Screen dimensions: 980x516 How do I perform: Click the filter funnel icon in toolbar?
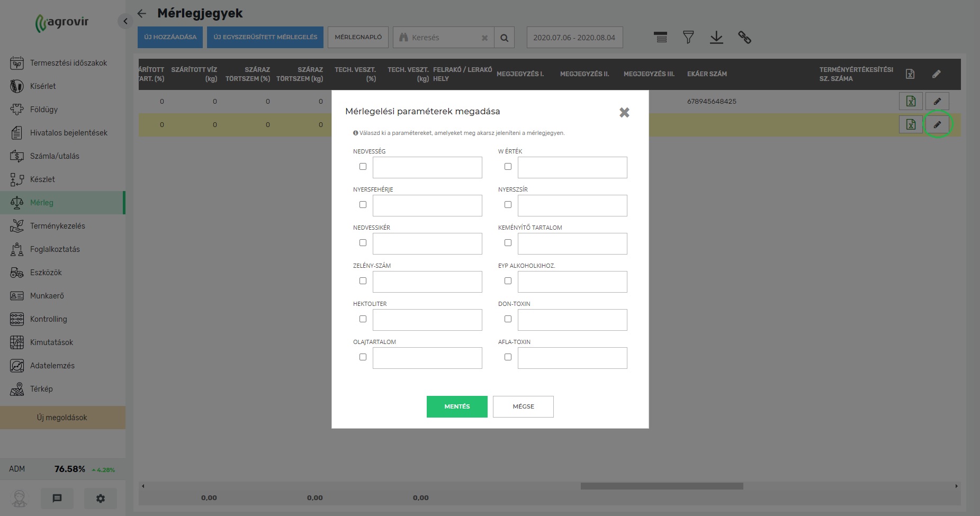(x=688, y=38)
